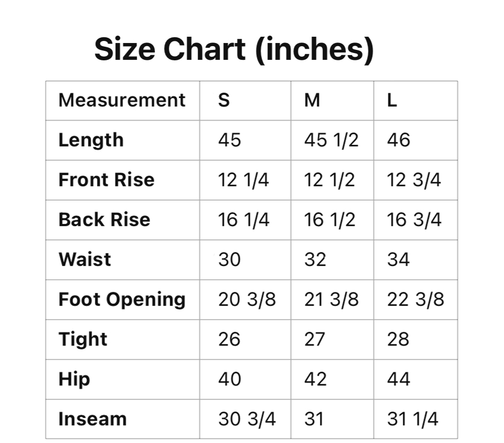Select the Hip row label
The width and height of the screenshot is (504, 443).
pyautogui.click(x=74, y=379)
